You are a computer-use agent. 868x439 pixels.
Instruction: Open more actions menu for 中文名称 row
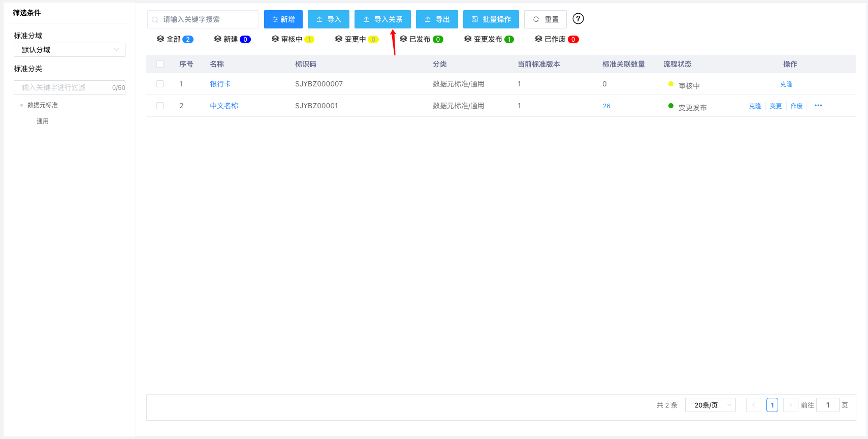click(818, 106)
